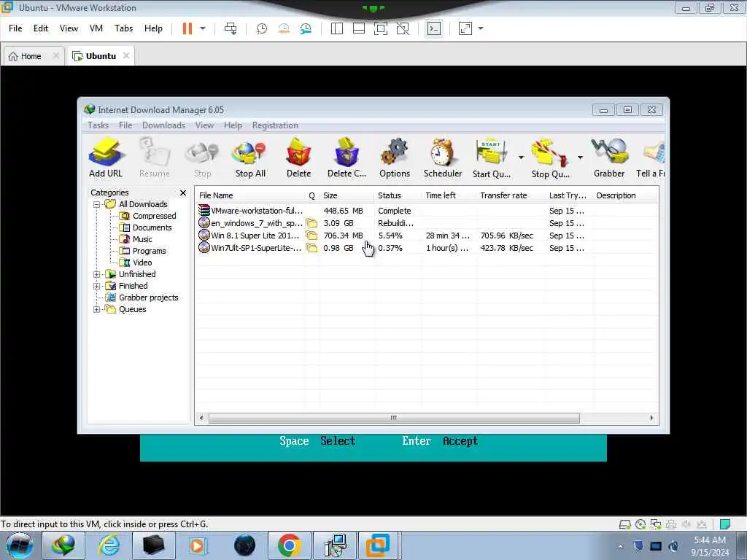The image size is (747, 560).
Task: Click the Delete Completed toolbar icon
Action: pos(347,157)
